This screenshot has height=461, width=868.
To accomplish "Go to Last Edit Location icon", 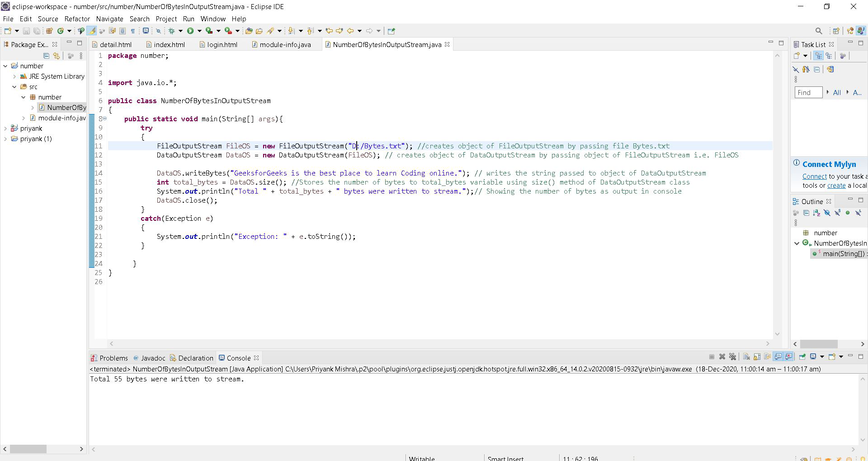I will [329, 31].
